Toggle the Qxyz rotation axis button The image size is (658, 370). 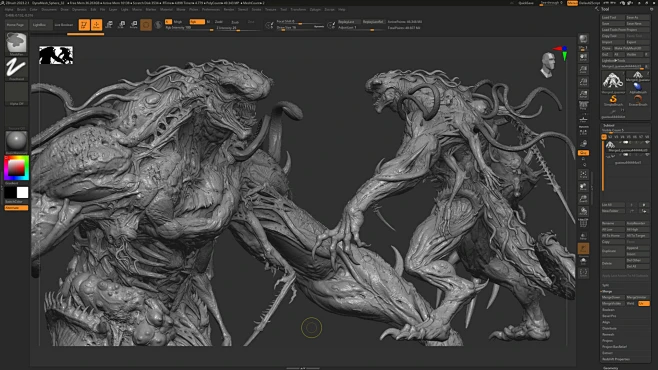click(x=583, y=153)
